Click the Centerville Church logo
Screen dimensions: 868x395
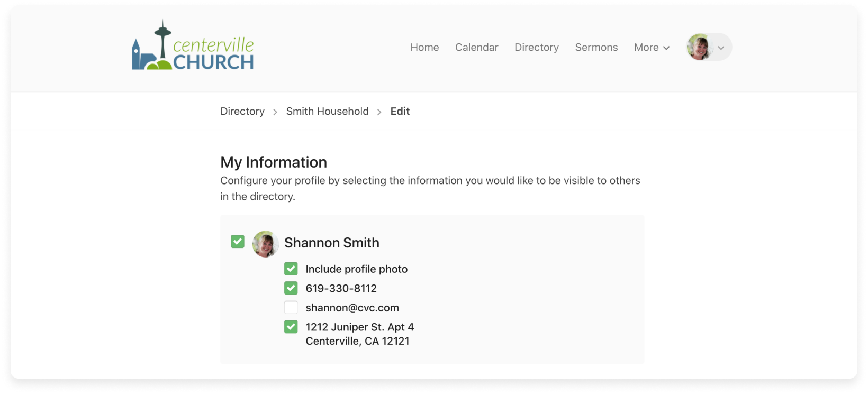pos(193,45)
